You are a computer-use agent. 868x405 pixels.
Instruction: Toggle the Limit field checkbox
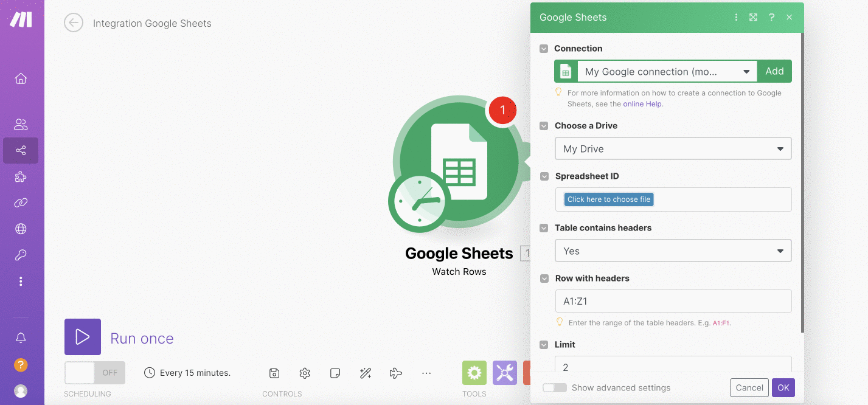point(544,345)
